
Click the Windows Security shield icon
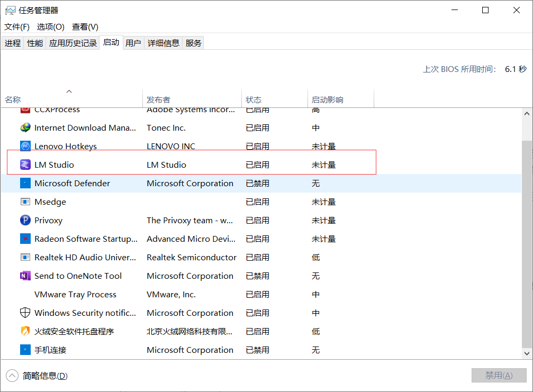point(25,313)
